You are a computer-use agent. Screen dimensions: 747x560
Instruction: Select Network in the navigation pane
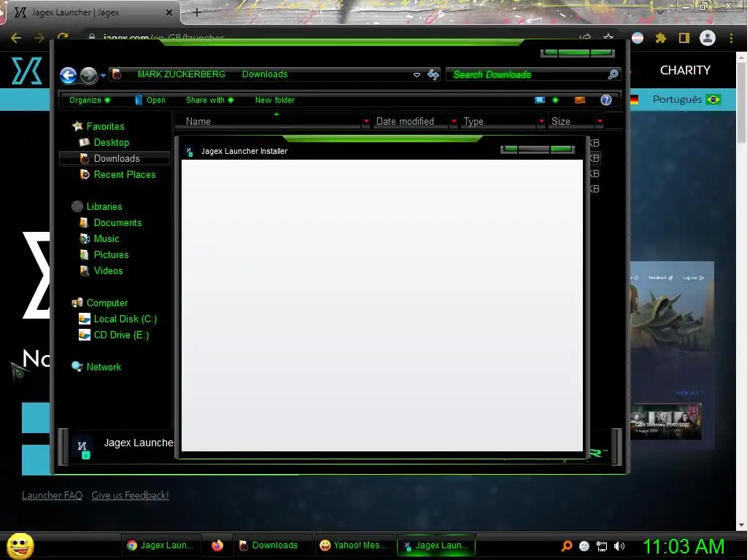click(x=104, y=367)
